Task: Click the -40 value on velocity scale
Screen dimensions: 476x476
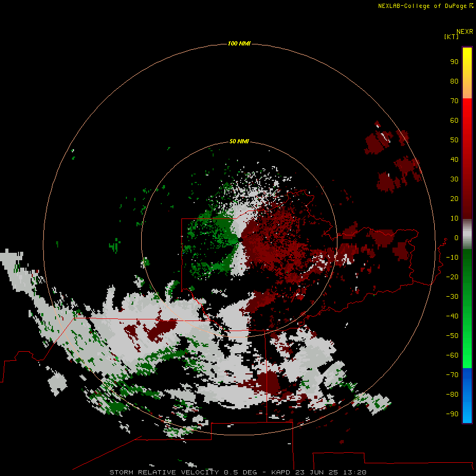Action: 452,316
